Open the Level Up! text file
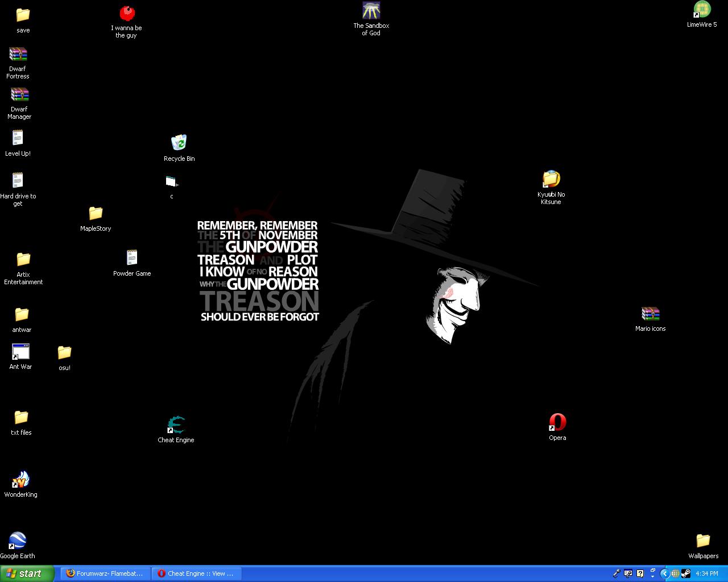 point(18,138)
